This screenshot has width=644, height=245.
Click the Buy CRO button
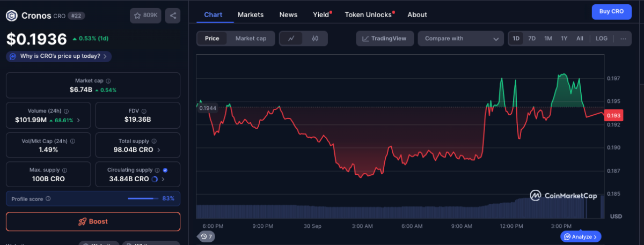point(611,12)
